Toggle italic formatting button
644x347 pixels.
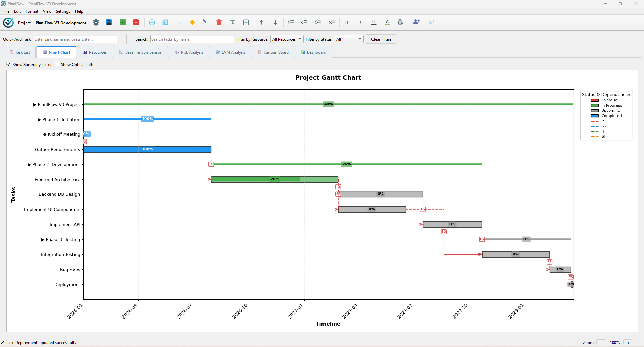click(360, 22)
